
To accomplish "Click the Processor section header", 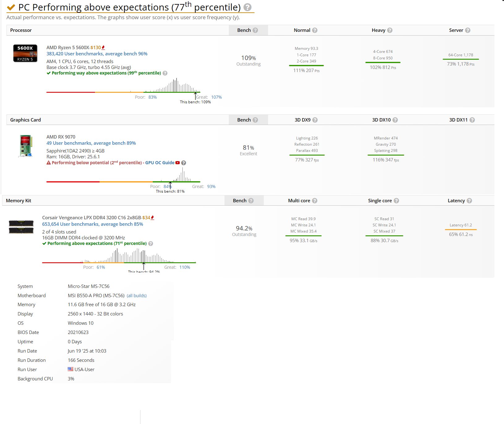I will pyautogui.click(x=21, y=30).
